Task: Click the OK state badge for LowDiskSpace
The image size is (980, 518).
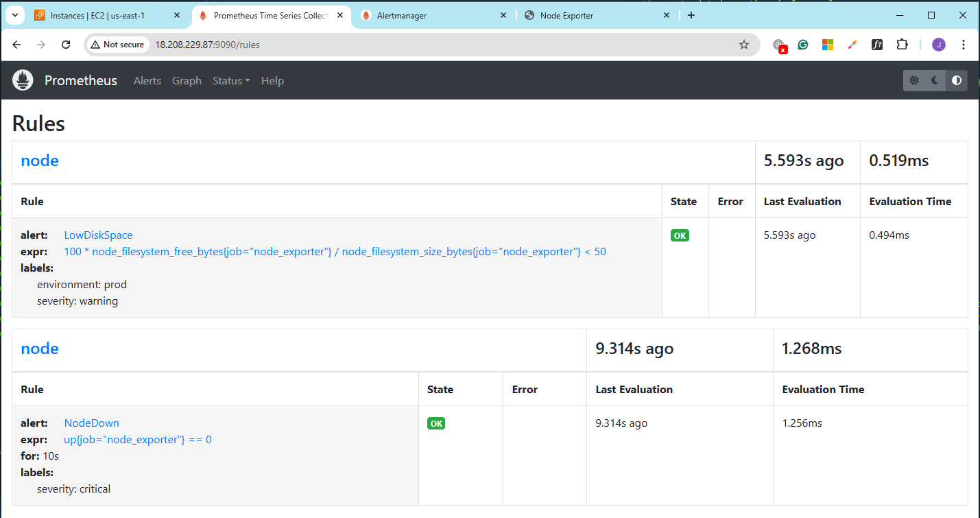Action: click(680, 235)
